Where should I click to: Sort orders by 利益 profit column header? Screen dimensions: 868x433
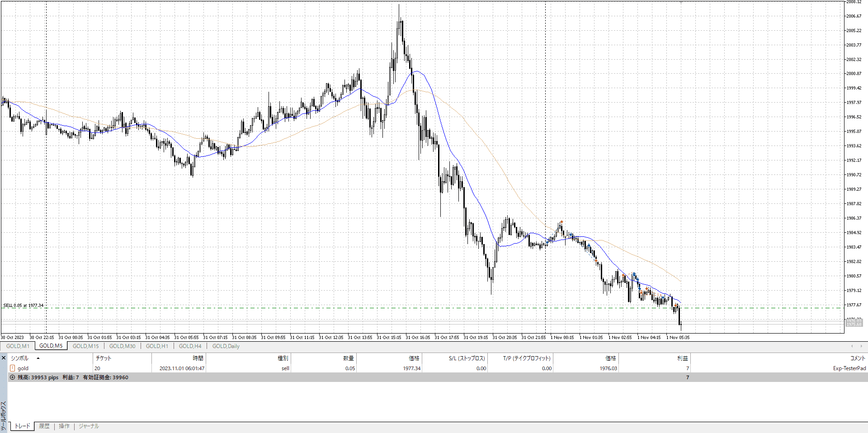coord(682,358)
